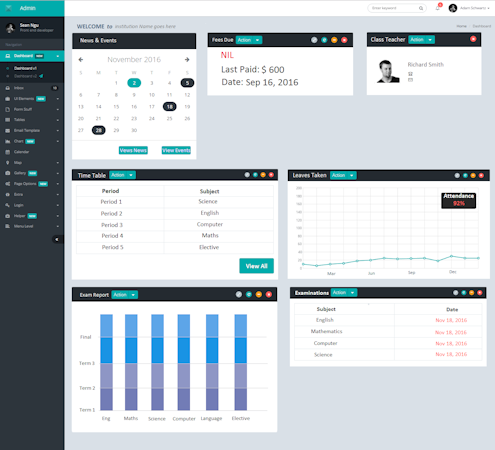
Task: Click the Action button on Fees Due
Action: [244, 40]
